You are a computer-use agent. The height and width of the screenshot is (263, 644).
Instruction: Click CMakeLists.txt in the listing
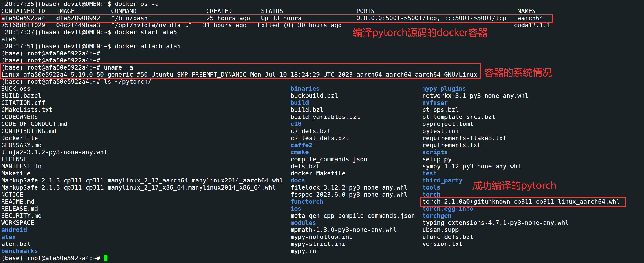coord(27,110)
